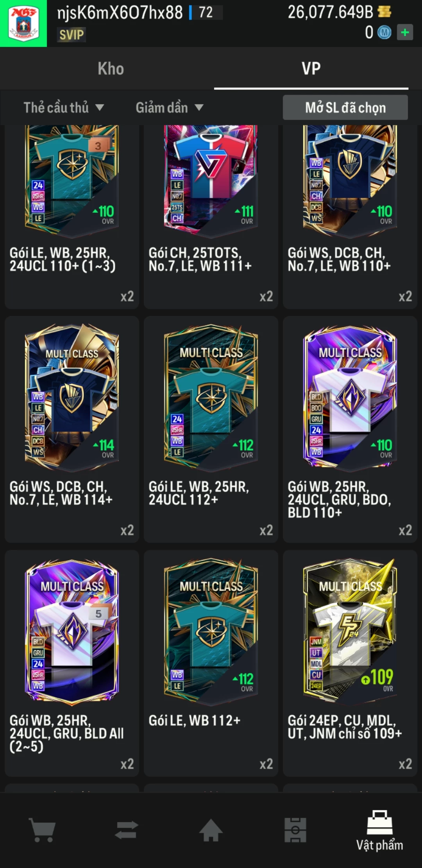Expand the Thẻ cầu thủ filter dropdown
The image size is (422, 868).
(64, 108)
